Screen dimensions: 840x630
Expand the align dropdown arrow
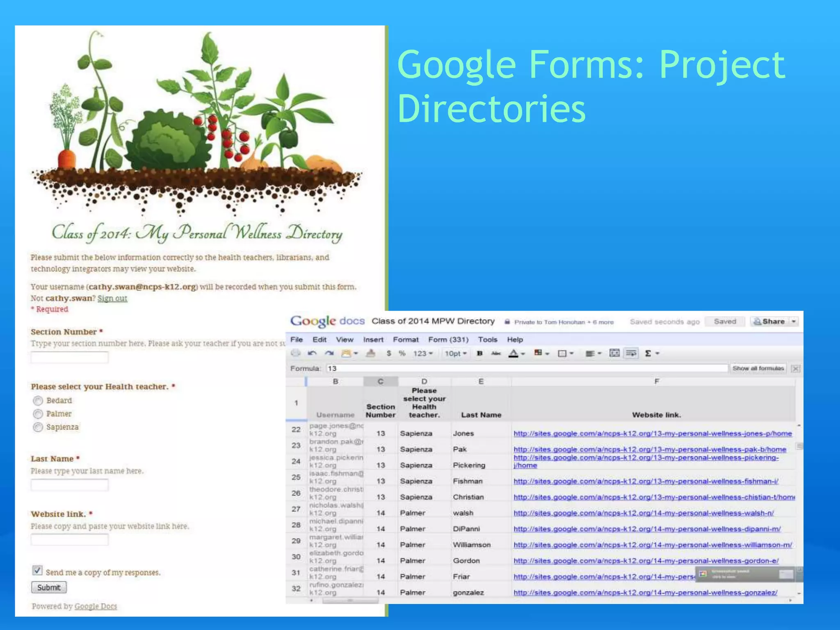point(599,354)
